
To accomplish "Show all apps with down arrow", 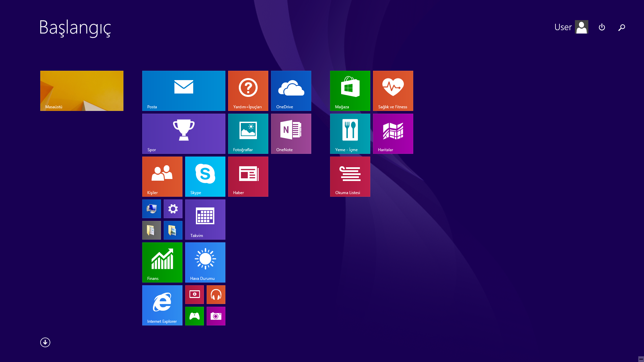I will coord(45,342).
